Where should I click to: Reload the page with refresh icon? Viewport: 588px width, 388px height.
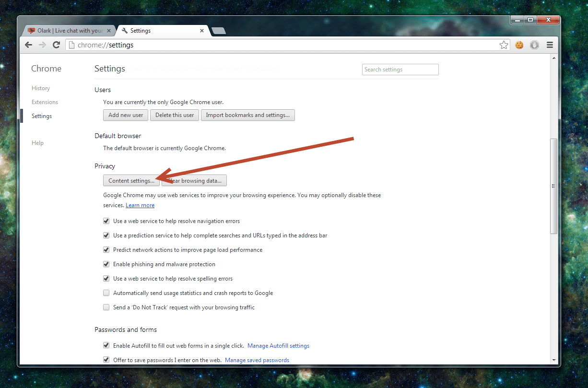point(56,45)
